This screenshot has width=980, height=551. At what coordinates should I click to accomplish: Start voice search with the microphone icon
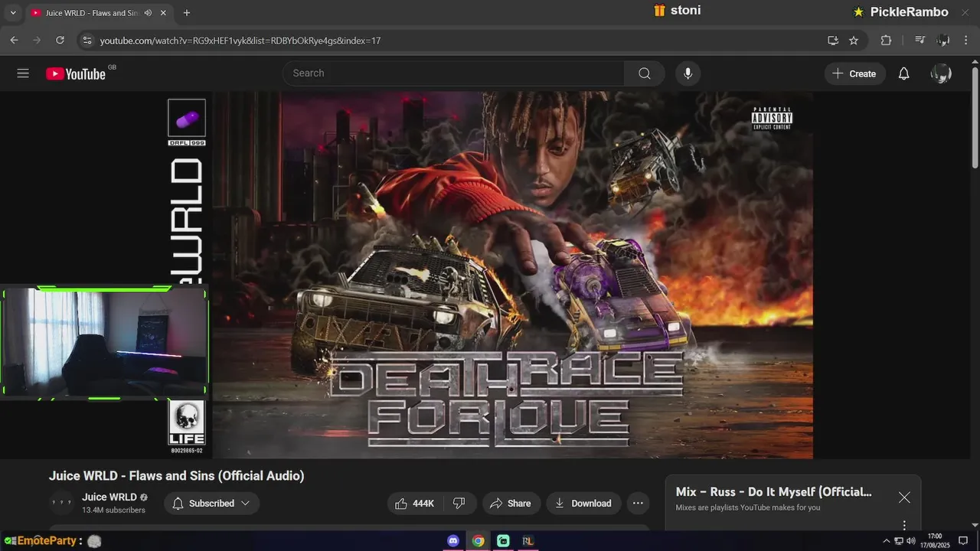coord(688,73)
